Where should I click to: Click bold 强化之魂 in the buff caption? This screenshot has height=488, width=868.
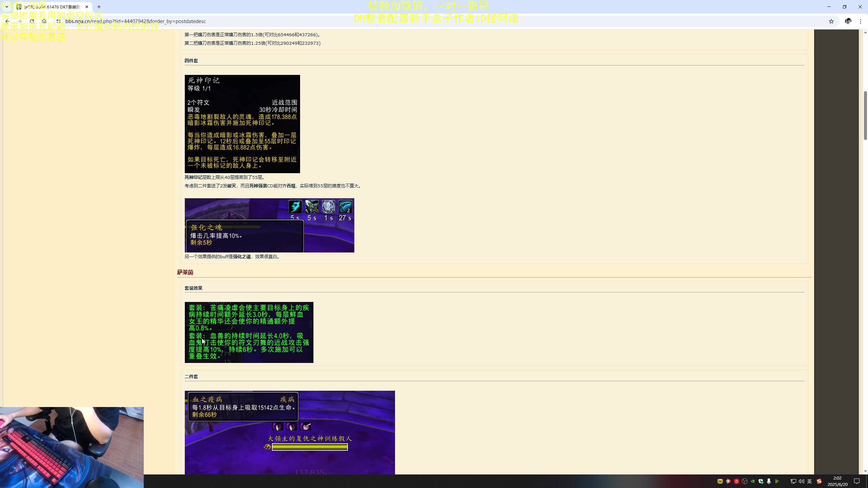(242, 257)
